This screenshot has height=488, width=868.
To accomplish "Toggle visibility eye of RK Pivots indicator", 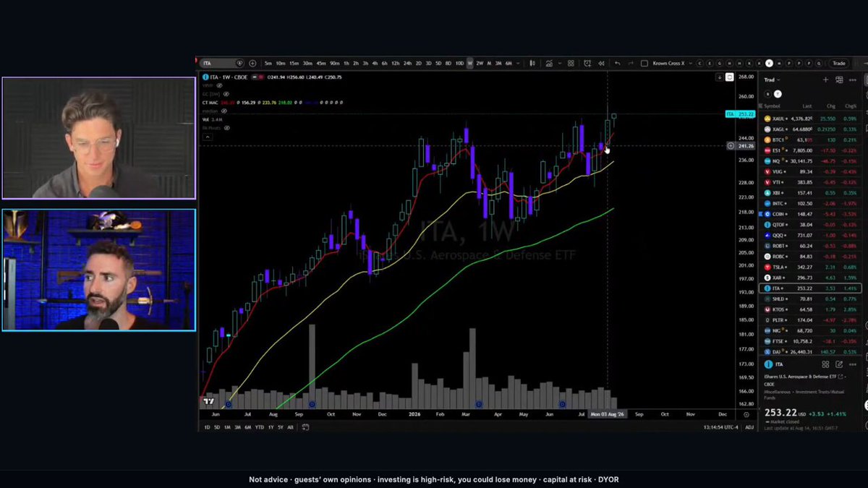I will (x=227, y=127).
